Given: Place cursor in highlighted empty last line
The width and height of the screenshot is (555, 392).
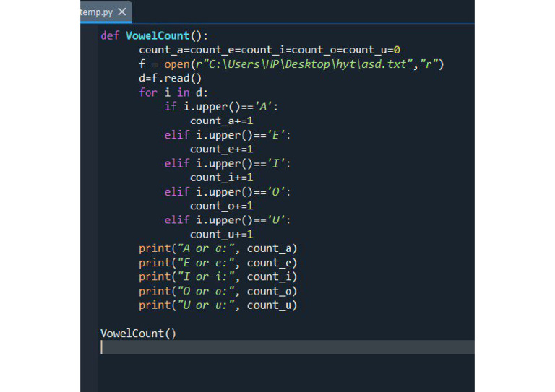Looking at the screenshot, I should click(288, 347).
